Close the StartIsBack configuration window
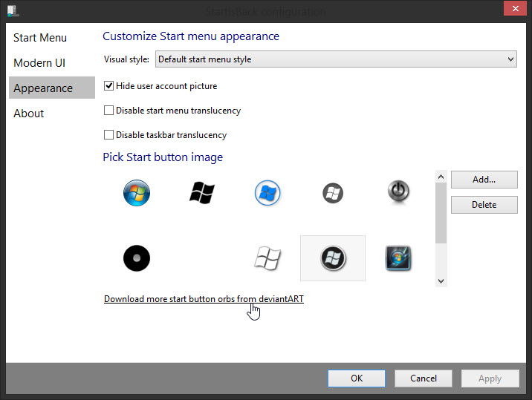This screenshot has width=532, height=400. tap(515, 8)
